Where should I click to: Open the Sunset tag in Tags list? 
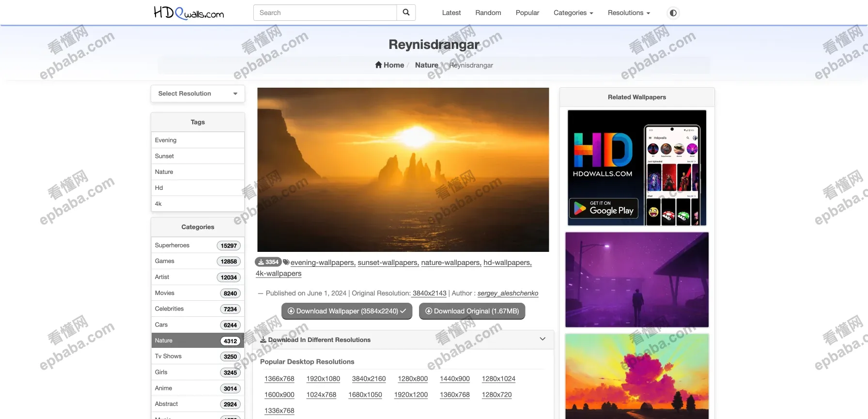coord(165,156)
